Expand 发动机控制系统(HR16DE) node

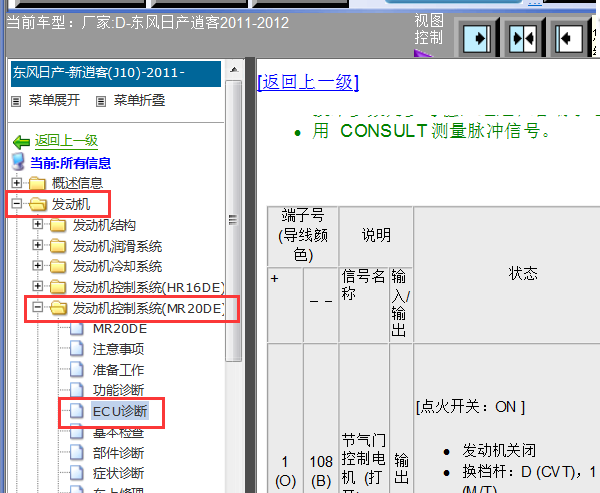tap(38, 286)
